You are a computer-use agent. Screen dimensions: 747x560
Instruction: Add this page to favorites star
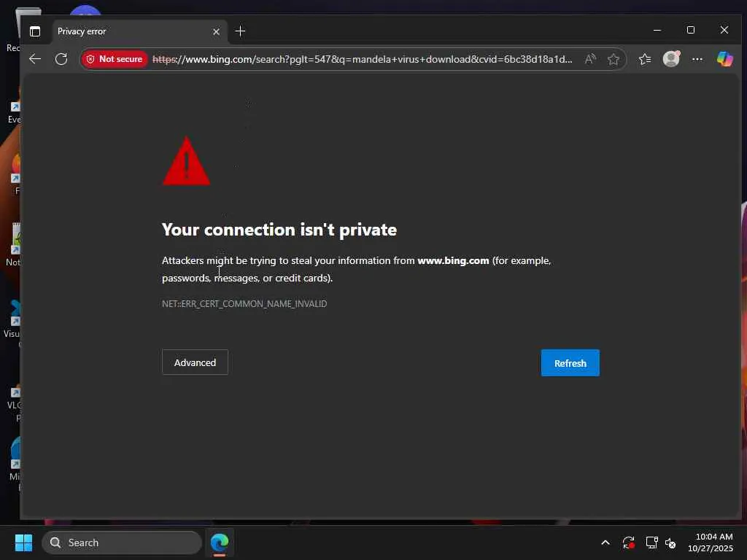click(613, 59)
